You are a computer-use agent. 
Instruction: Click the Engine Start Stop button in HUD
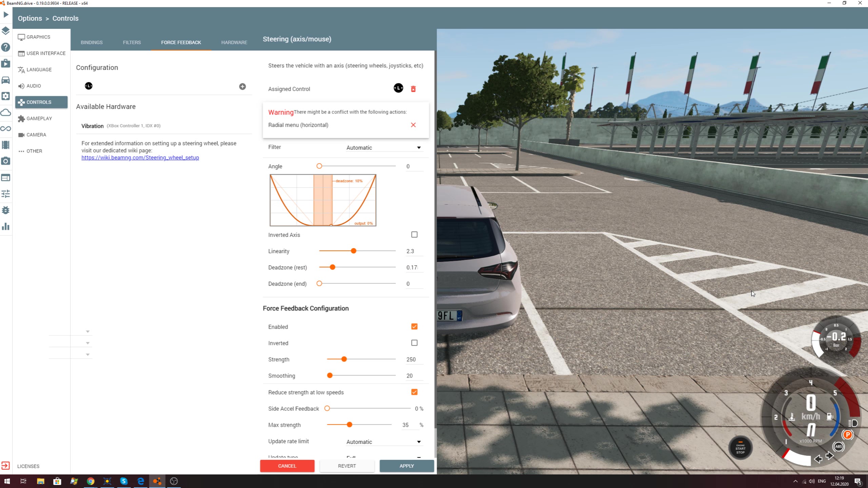point(741,448)
